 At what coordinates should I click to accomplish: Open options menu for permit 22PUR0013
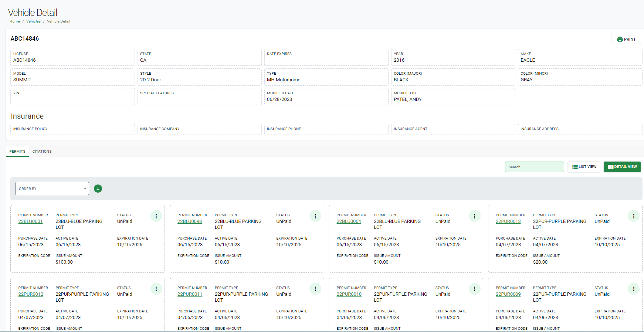click(x=634, y=216)
